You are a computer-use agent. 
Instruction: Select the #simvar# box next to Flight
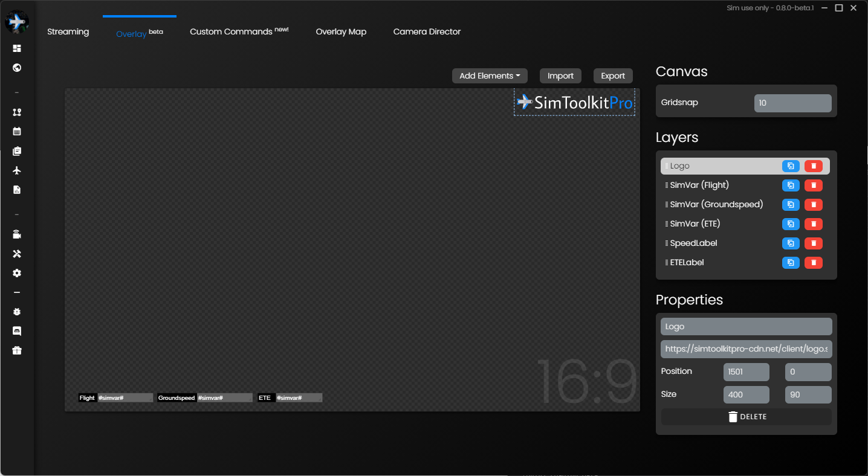[x=125, y=398]
